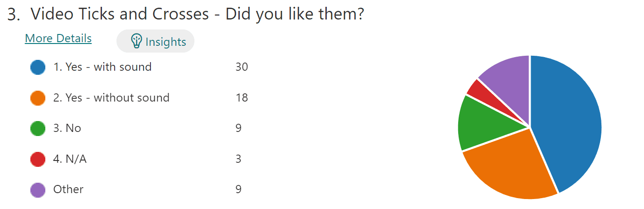Click the orange legend dot for Yes without sound
The height and width of the screenshot is (209, 644).
pos(38,97)
